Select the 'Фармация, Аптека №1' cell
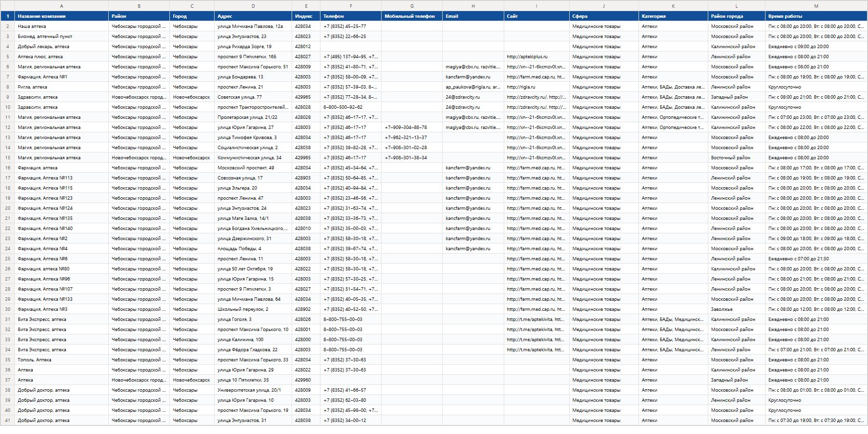The image size is (868, 434). [62, 77]
